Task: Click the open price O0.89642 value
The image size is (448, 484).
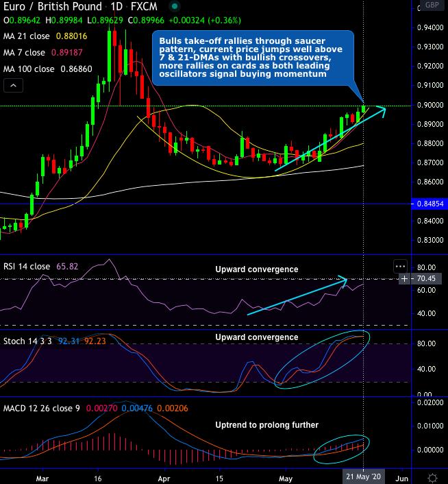Action: tap(22, 21)
